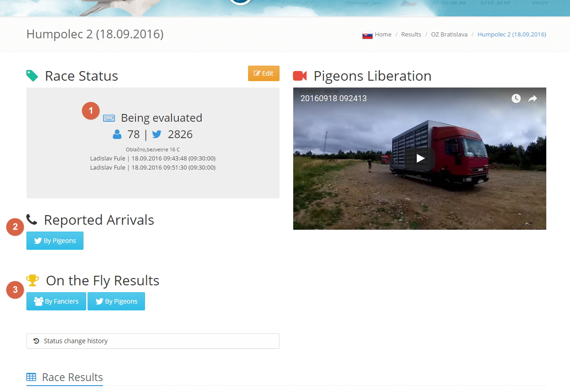Click the trophy icon beside On the Fly Results
The image size is (570, 392).
tap(33, 280)
